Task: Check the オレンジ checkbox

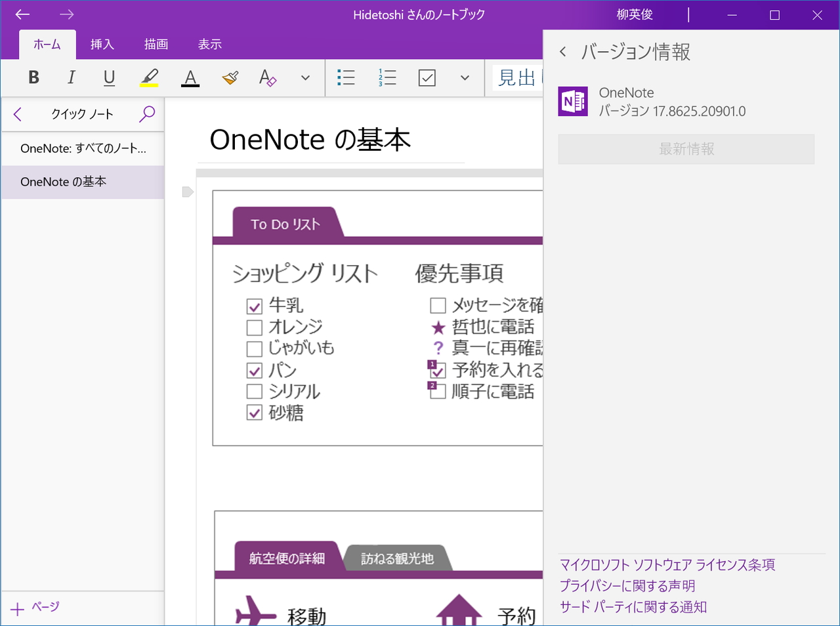Action: (x=255, y=327)
